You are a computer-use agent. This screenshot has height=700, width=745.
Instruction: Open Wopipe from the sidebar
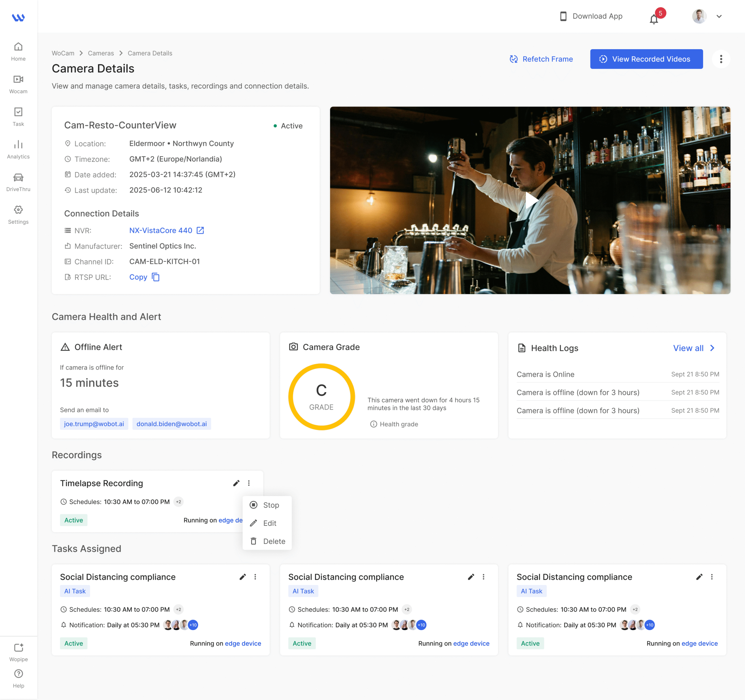point(18,652)
